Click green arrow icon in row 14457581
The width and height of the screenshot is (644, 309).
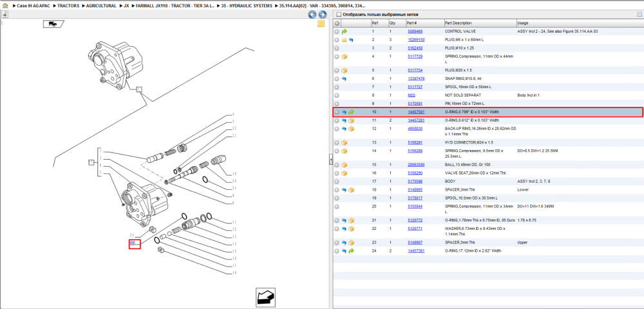tap(351, 112)
